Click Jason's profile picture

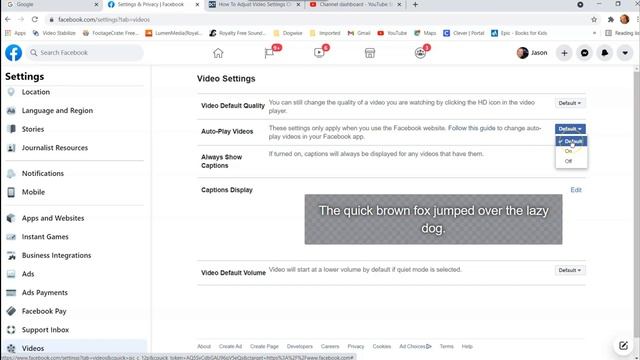(x=522, y=53)
